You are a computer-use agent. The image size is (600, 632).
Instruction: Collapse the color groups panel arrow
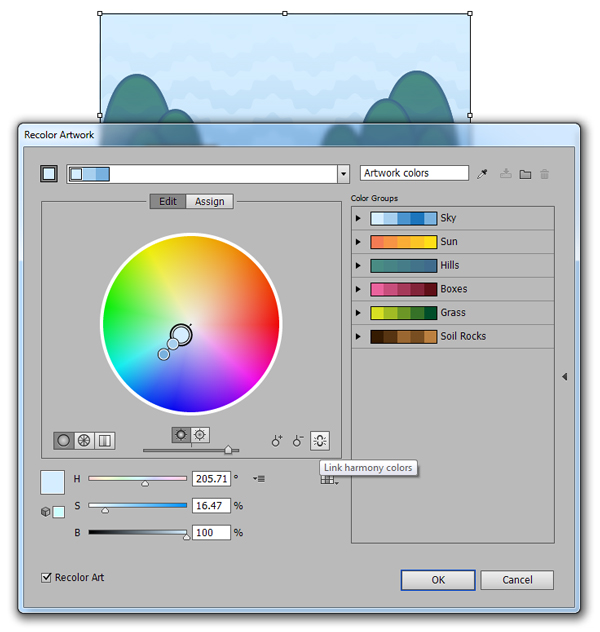[x=565, y=376]
